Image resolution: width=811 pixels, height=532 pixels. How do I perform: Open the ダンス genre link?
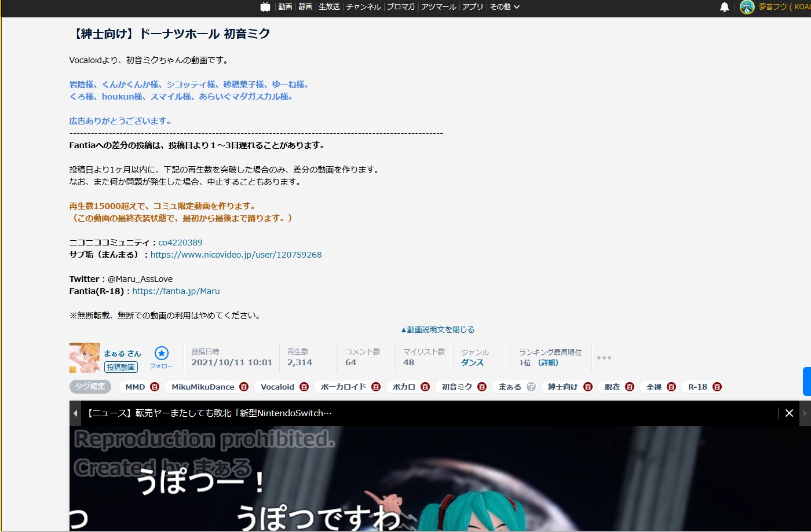[x=472, y=362]
